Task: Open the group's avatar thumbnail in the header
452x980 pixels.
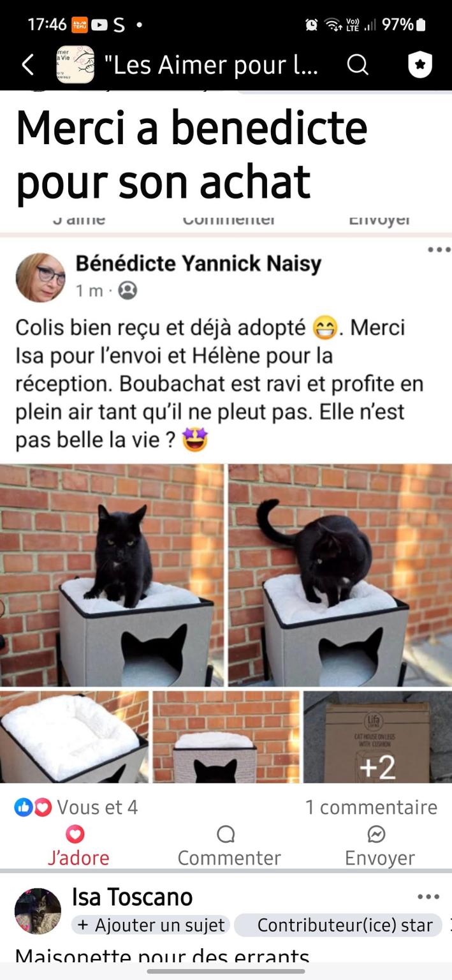Action: pos(75,64)
